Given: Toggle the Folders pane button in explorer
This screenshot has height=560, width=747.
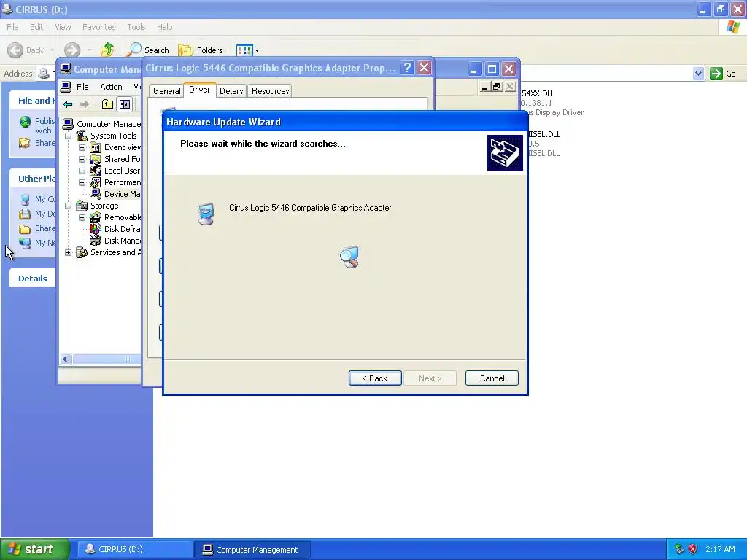Looking at the screenshot, I should (x=201, y=50).
